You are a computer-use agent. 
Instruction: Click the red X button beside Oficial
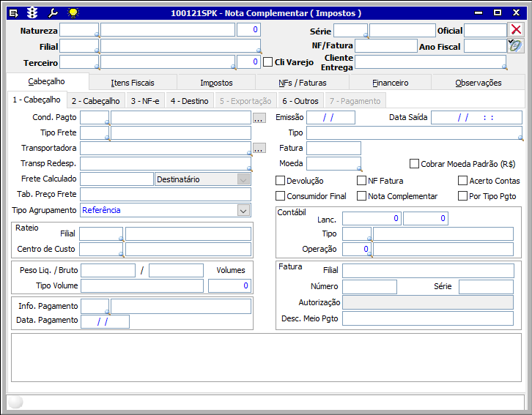[516, 29]
